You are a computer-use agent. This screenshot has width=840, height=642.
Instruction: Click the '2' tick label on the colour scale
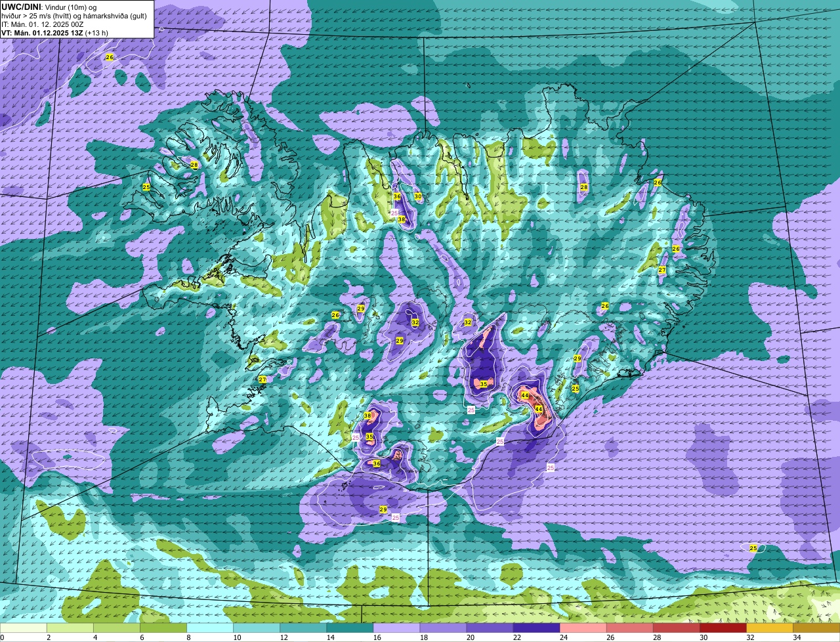point(48,637)
